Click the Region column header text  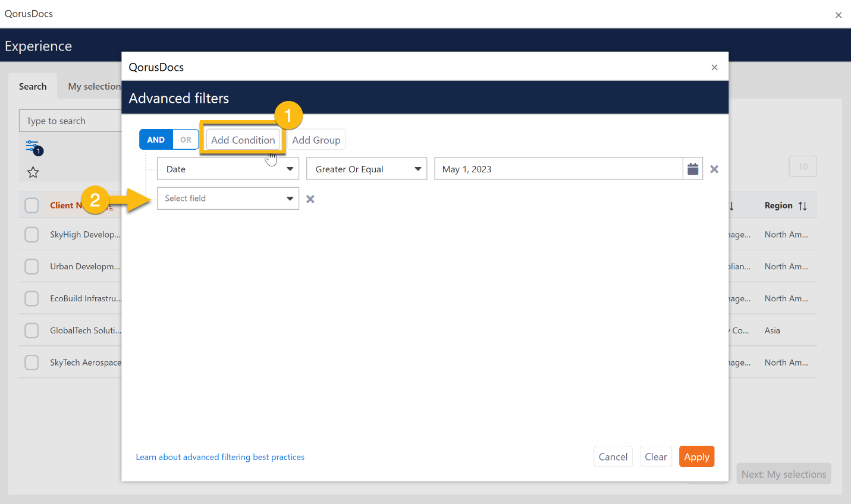[x=778, y=206]
